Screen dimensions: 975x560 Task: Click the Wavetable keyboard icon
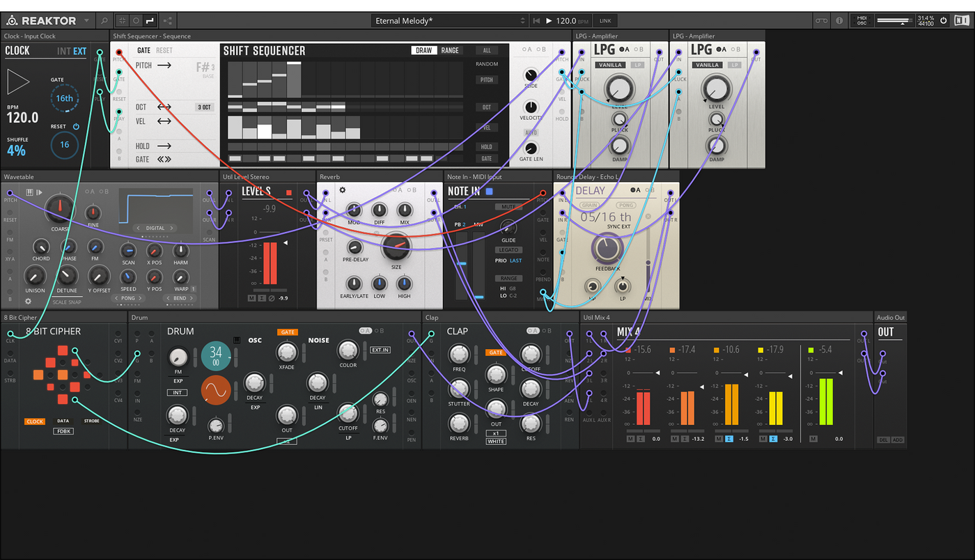point(30,192)
